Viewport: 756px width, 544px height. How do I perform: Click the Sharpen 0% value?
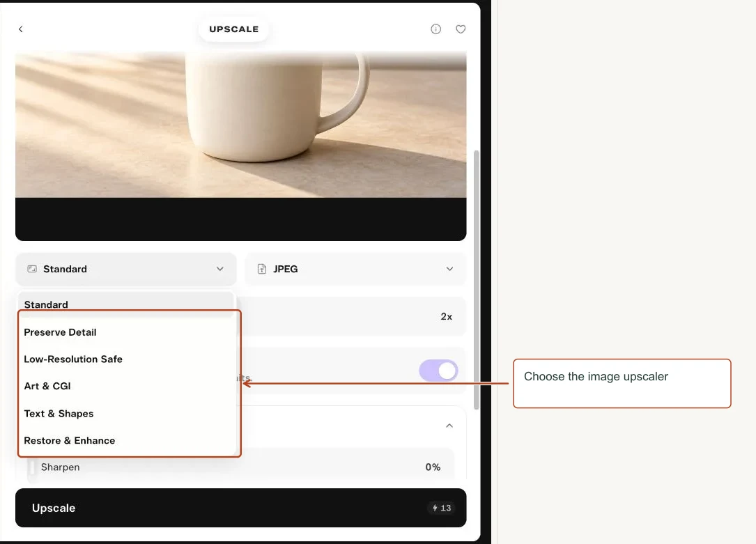click(433, 467)
